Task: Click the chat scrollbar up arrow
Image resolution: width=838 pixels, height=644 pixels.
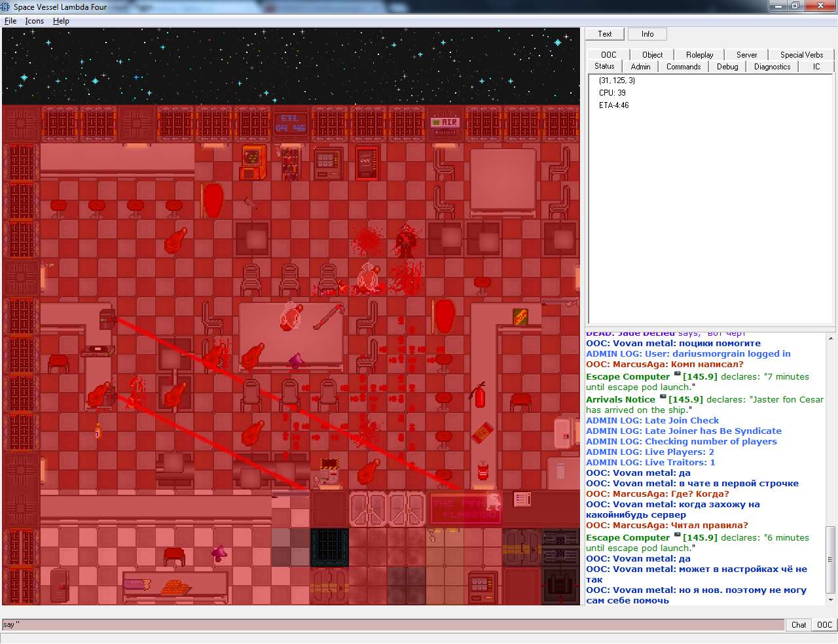Action: tap(831, 338)
